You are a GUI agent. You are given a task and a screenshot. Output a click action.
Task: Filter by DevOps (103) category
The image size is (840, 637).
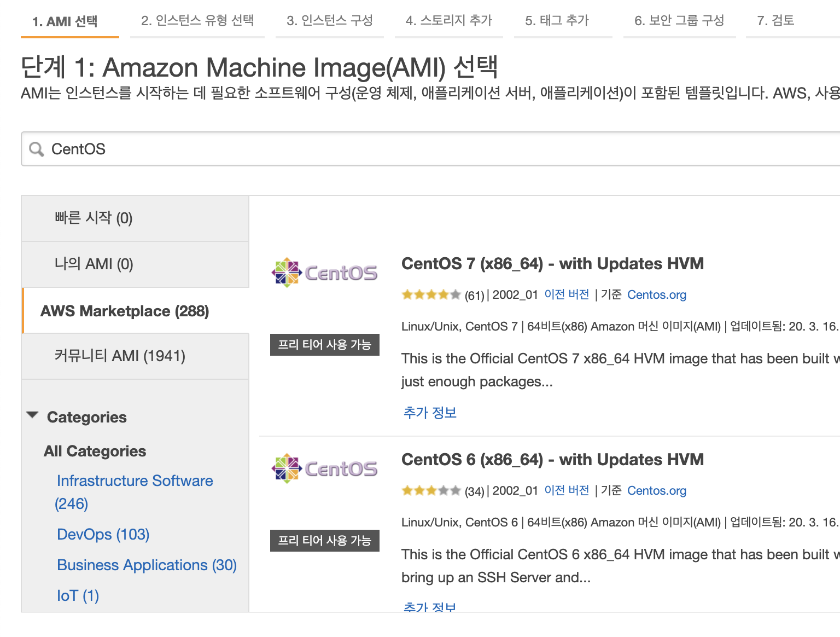(x=103, y=534)
